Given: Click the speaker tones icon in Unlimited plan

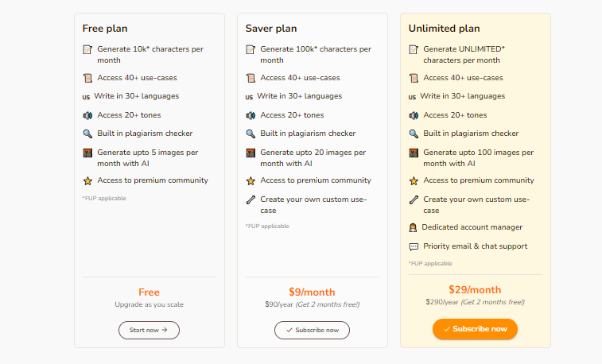Looking at the screenshot, I should pyautogui.click(x=414, y=115).
